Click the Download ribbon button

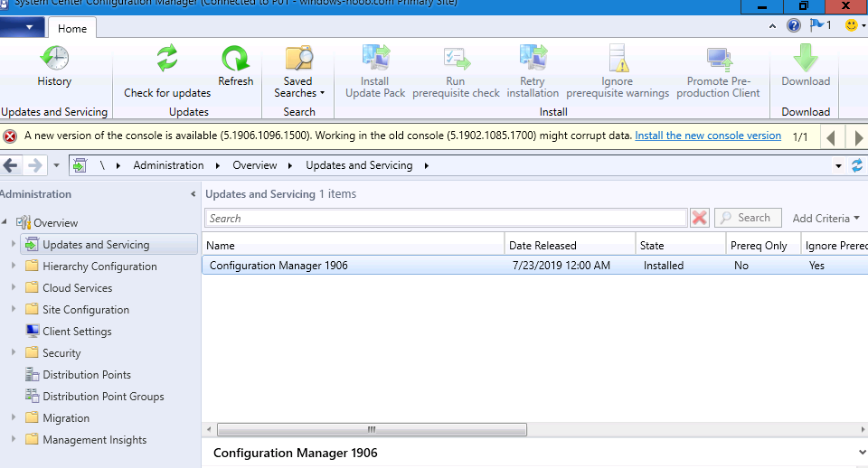pyautogui.click(x=806, y=66)
